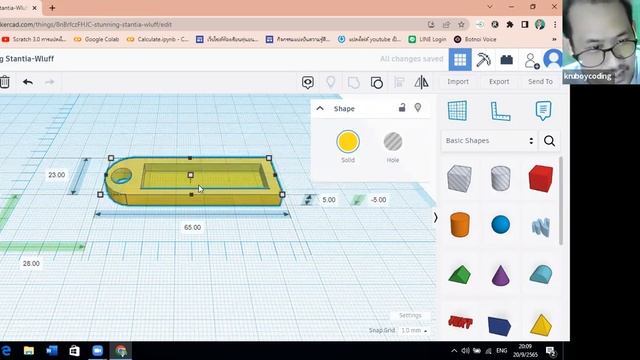Undo the last action
The height and width of the screenshot is (360, 640).
point(28,82)
